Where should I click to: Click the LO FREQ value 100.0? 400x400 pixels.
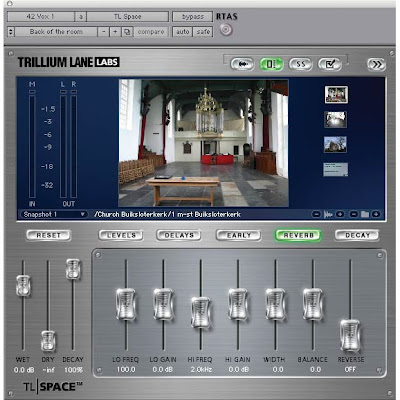(x=126, y=370)
